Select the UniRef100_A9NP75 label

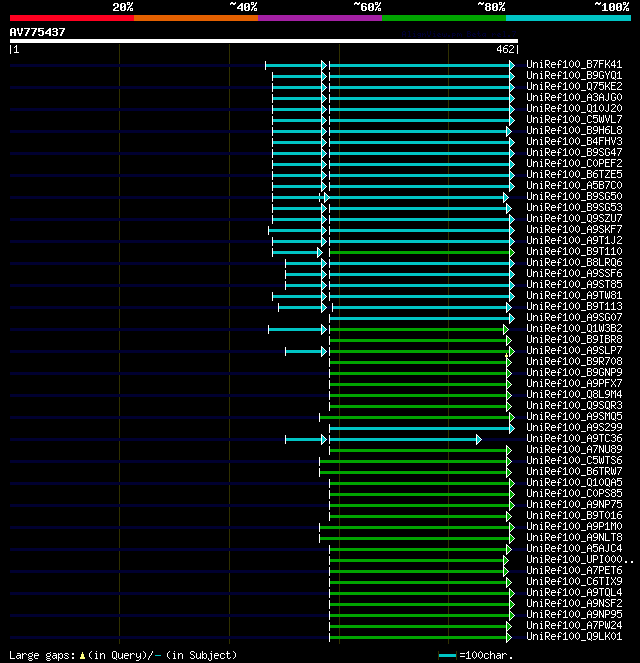point(574,504)
